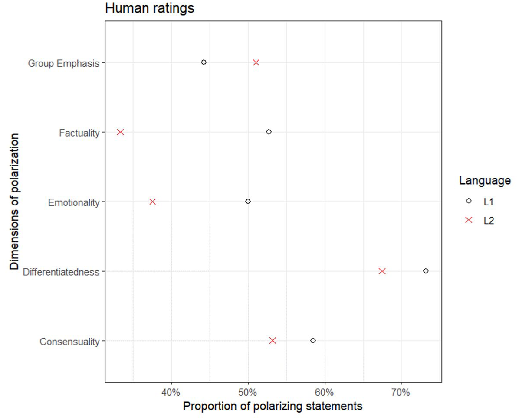This screenshot has width=519, height=420.
Task: Click the Differentiatedness y-axis label
Action: [x=61, y=272]
